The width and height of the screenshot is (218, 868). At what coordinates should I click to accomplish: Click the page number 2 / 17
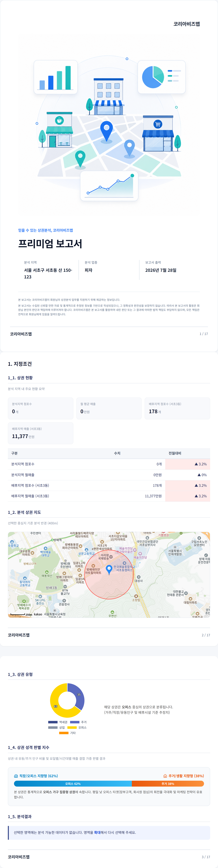(x=206, y=635)
